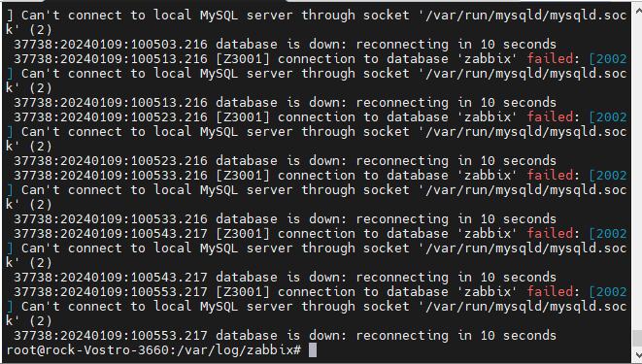Click the root@rock-Vostro-3660 prompt text
The height and width of the screenshot is (364, 642).
coord(87,350)
